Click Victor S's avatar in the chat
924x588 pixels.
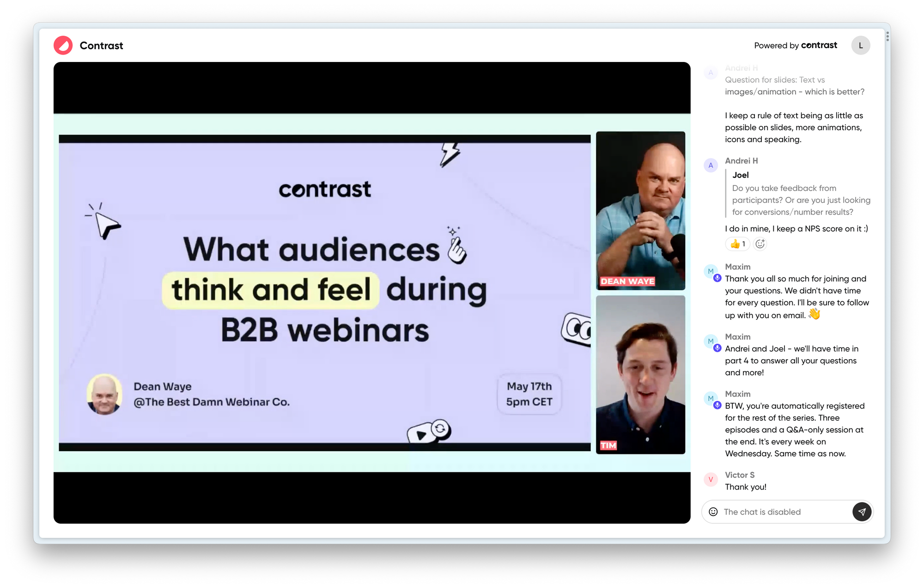point(711,480)
